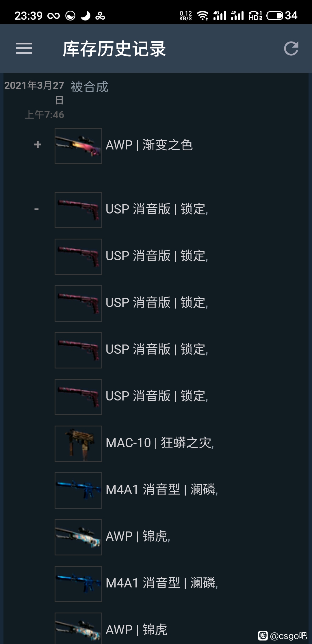The height and width of the screenshot is (644, 312).
Task: Tap the 被合成 event description
Action: tap(89, 87)
